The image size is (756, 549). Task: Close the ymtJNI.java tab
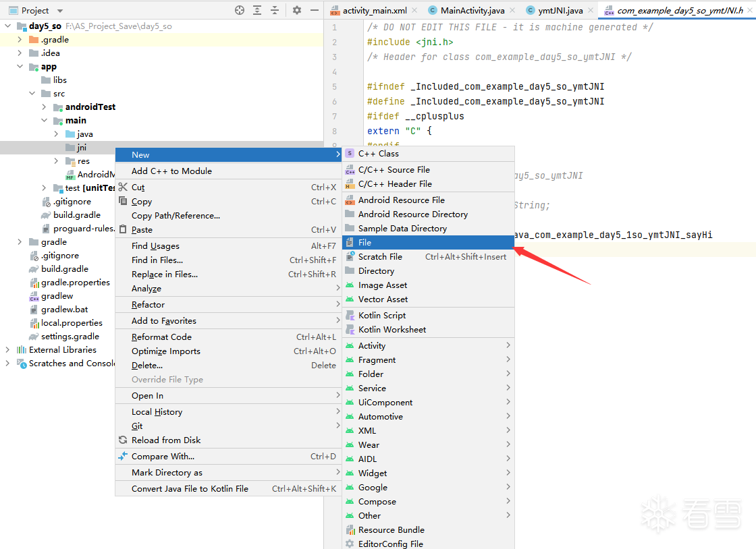click(591, 10)
